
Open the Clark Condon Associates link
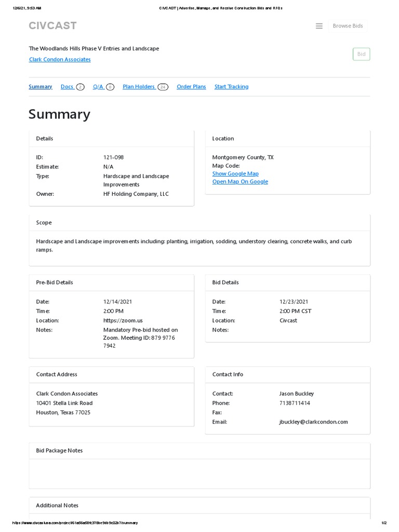pos(60,59)
